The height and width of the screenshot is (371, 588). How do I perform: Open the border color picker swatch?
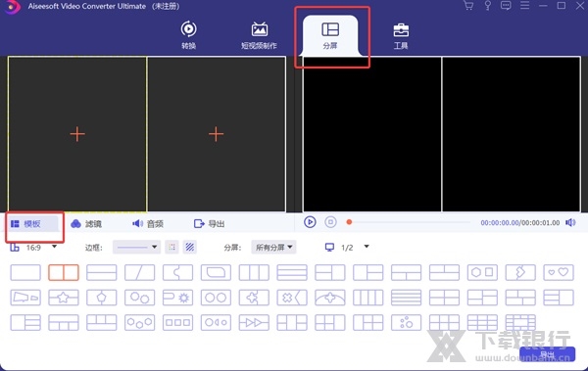[171, 247]
